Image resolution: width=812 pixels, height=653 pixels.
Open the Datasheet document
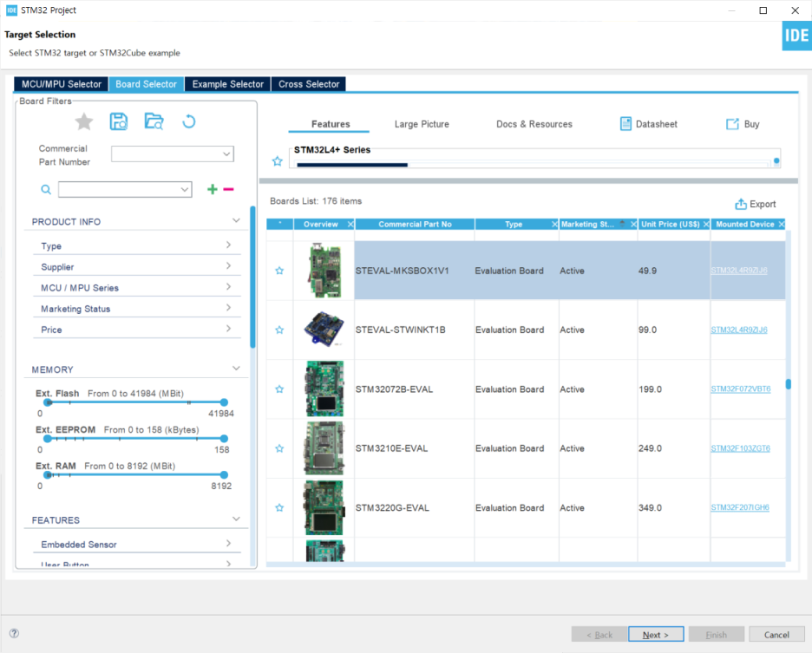[x=648, y=124]
